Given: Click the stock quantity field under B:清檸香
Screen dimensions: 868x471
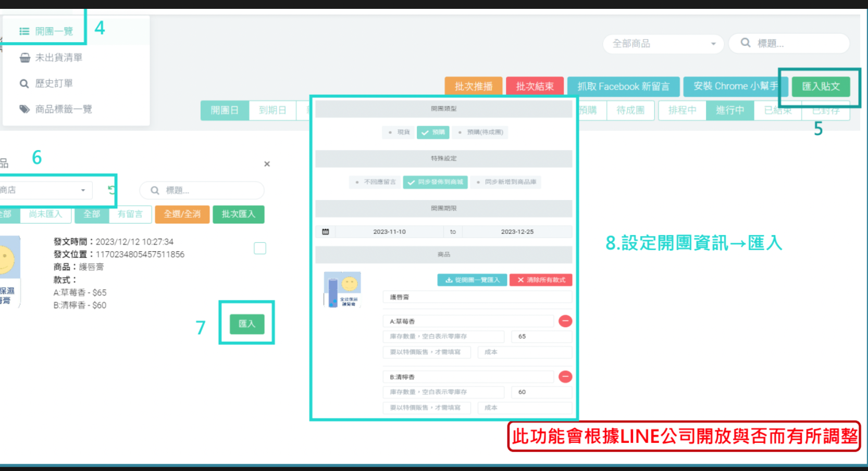Looking at the screenshot, I should [443, 392].
